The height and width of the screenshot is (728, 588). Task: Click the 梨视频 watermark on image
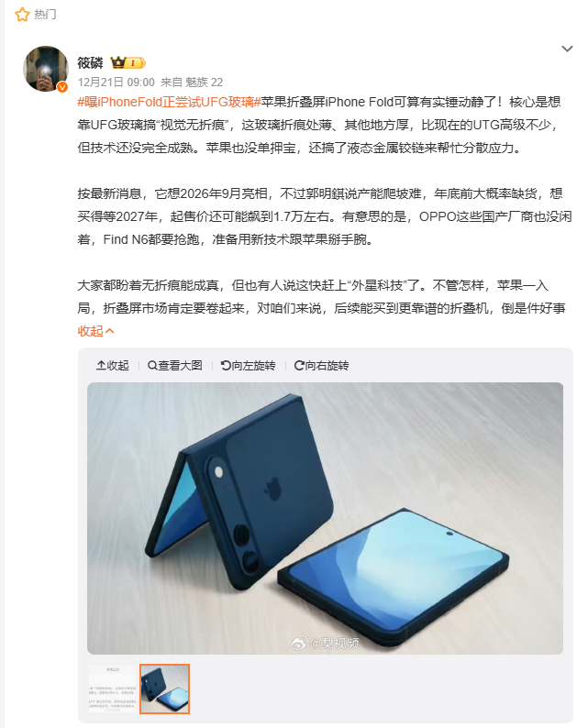tap(325, 643)
